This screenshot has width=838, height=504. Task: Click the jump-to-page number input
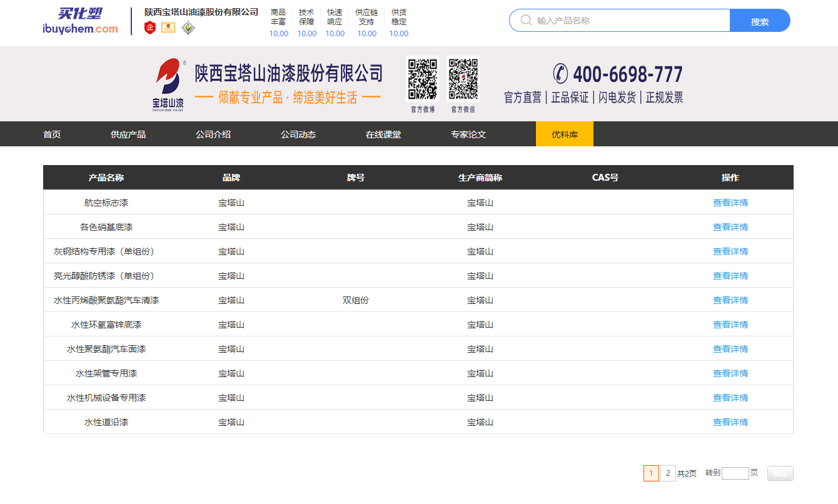(735, 473)
